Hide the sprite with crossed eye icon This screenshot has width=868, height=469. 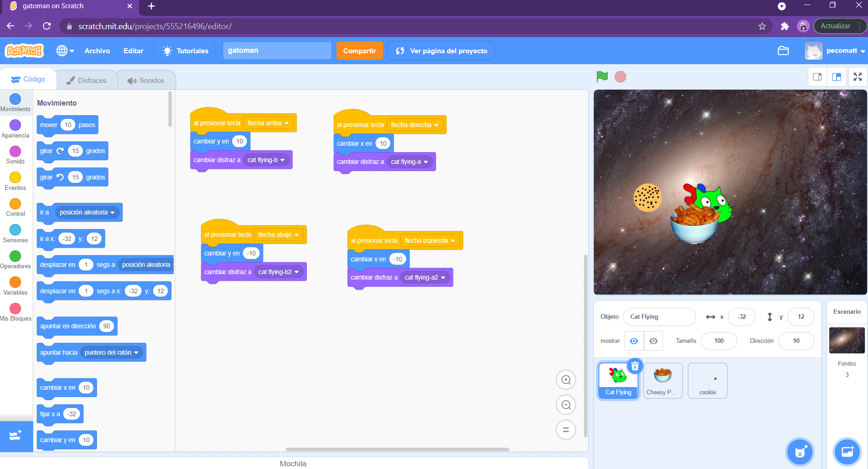pos(654,341)
